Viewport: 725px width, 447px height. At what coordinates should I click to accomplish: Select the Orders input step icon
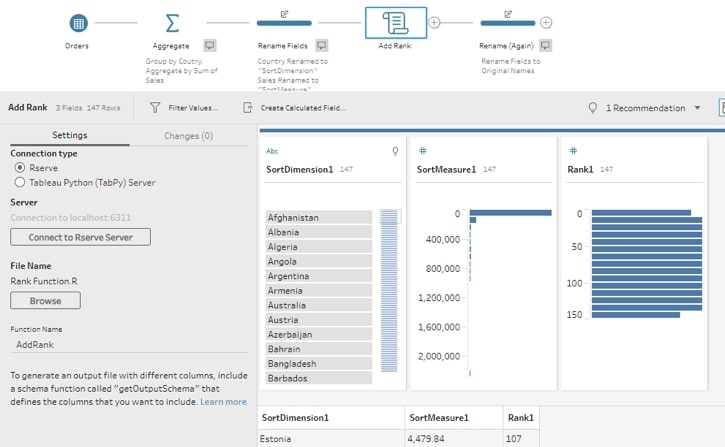coord(78,23)
